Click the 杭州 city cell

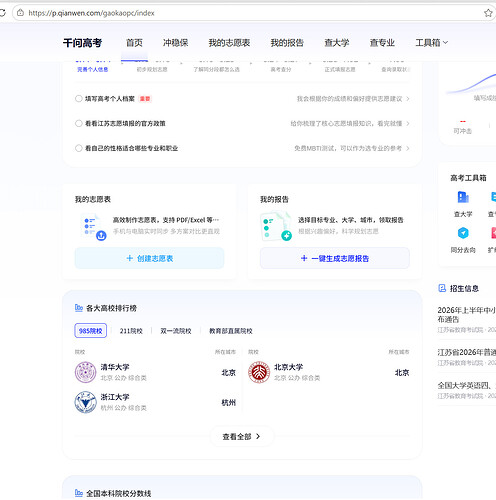point(229,402)
